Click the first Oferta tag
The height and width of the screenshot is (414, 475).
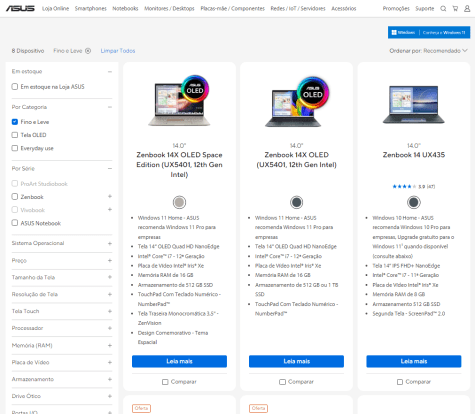point(141,408)
